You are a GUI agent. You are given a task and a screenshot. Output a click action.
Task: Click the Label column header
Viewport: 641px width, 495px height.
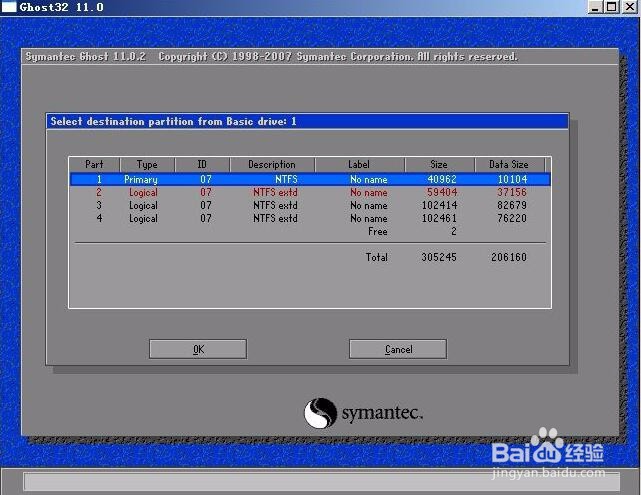[360, 164]
